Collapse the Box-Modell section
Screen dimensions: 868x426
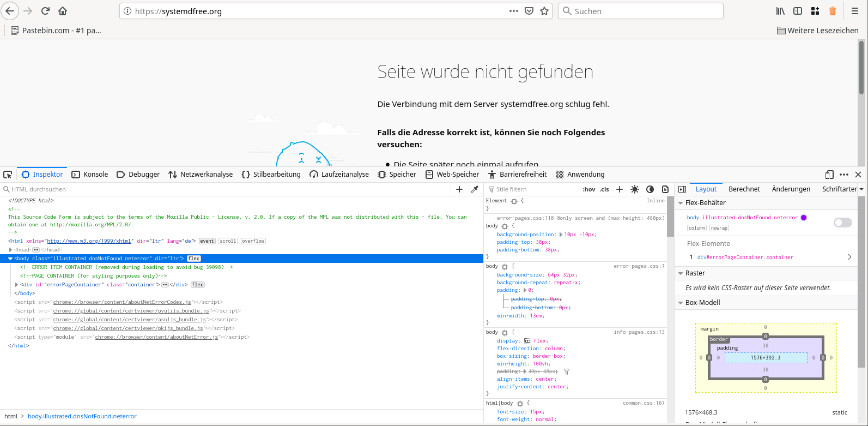[x=681, y=303]
